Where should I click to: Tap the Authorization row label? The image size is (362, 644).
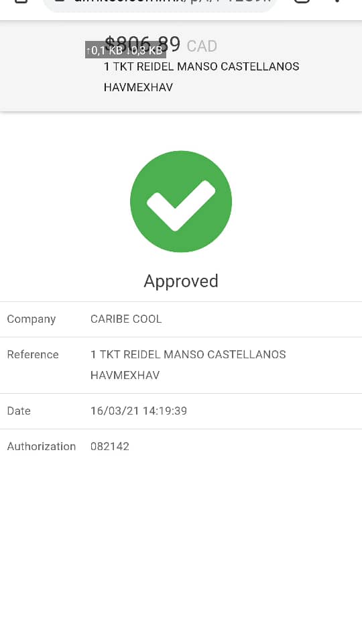pos(42,447)
